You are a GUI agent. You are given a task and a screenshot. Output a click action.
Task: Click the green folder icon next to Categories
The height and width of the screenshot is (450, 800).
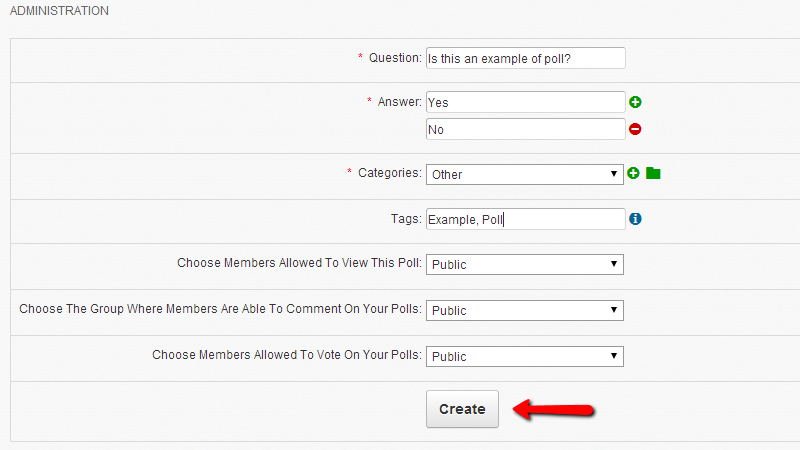click(x=653, y=173)
